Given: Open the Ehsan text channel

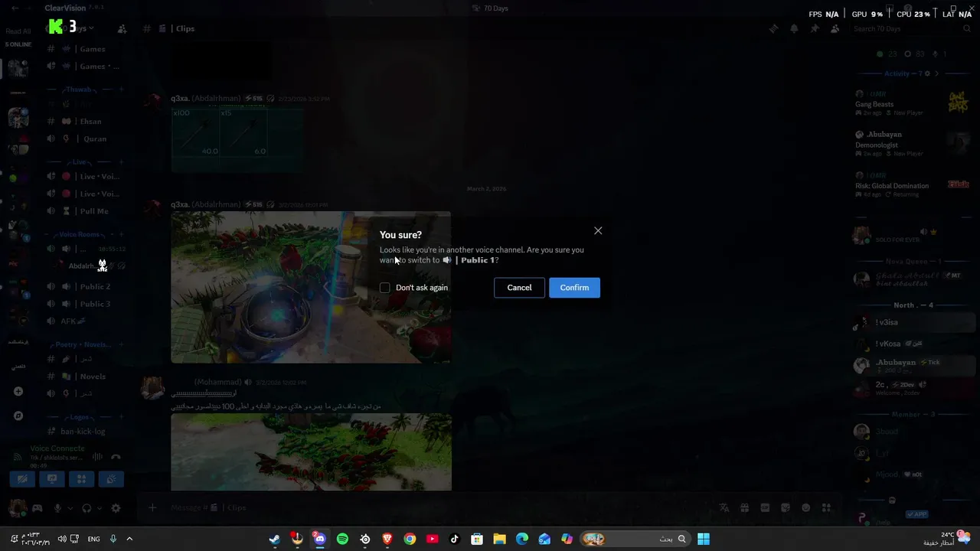Looking at the screenshot, I should tap(85, 121).
